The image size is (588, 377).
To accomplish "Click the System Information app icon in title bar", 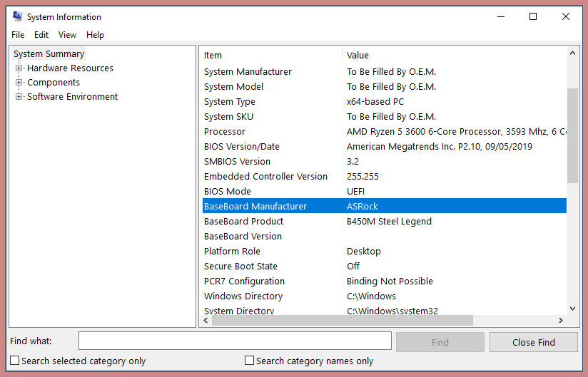I will [x=18, y=17].
